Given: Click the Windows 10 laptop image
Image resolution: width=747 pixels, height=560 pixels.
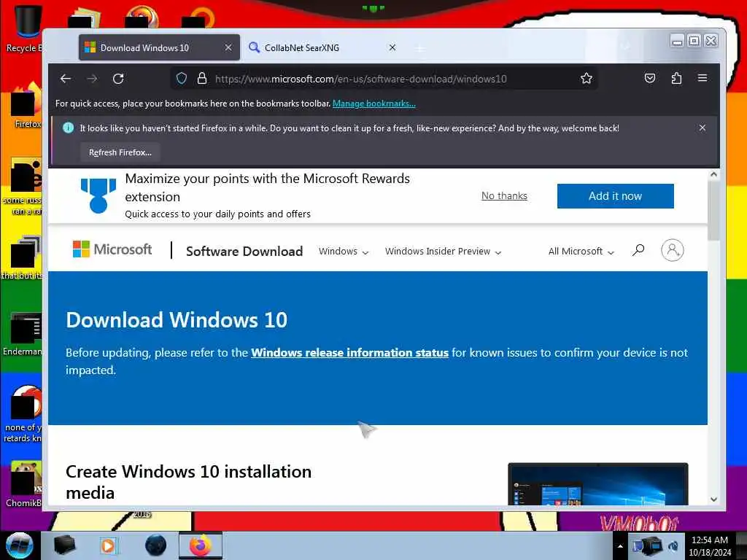Looking at the screenshot, I should [598, 484].
